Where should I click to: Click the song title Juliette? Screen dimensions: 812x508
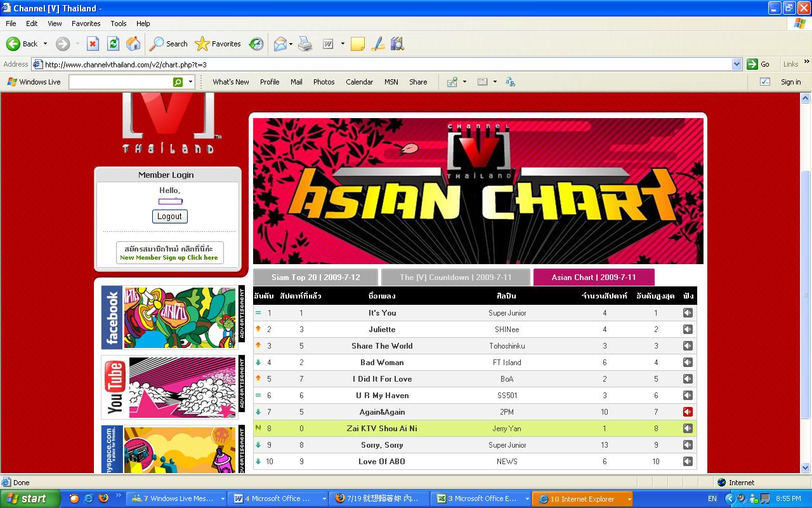(x=382, y=330)
